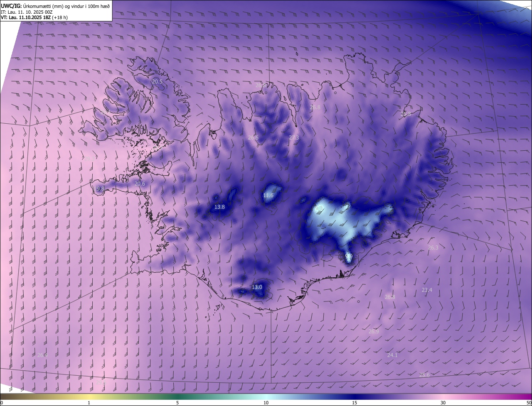Click the 26.6 value on the map
532x406 pixels.
point(253,138)
